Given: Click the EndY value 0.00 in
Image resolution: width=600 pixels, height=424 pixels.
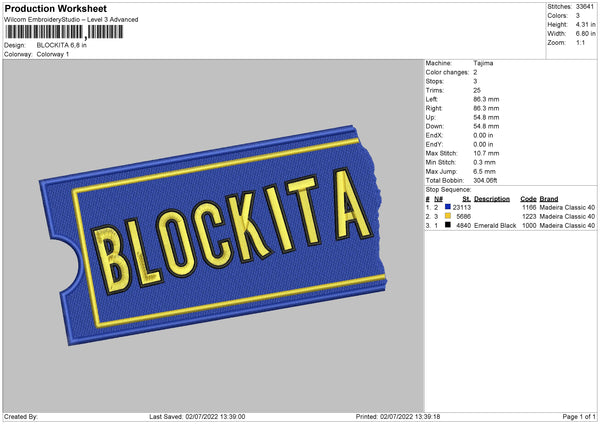Looking at the screenshot, I should pyautogui.click(x=483, y=145).
